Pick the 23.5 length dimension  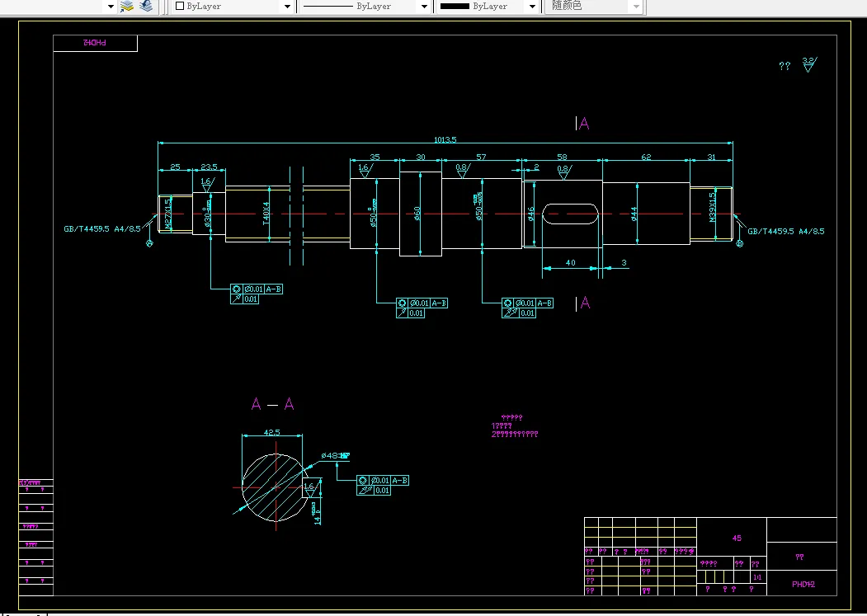pos(209,167)
